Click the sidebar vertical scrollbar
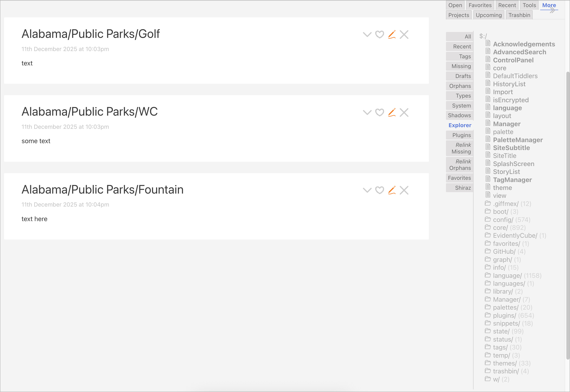This screenshot has height=392, width=570. (x=568, y=216)
